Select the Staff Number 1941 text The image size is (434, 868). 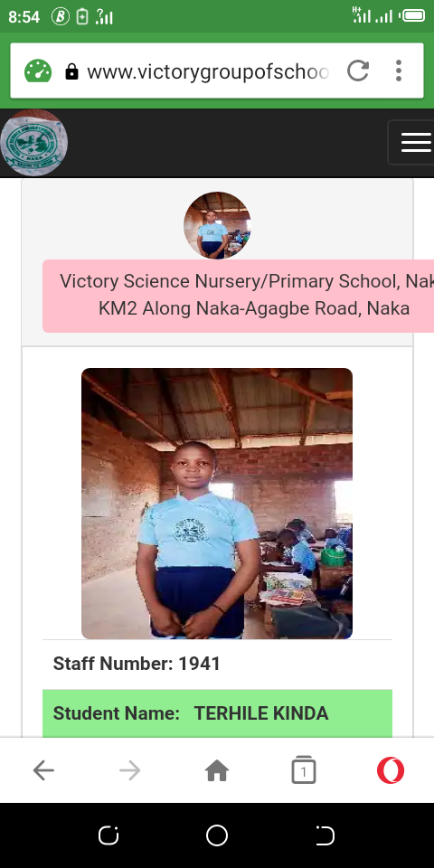coord(137,664)
